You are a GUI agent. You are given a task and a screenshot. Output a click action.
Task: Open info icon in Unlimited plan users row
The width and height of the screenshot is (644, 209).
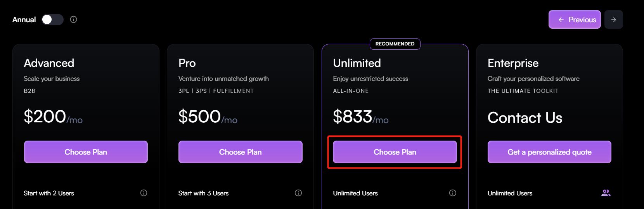(453, 193)
